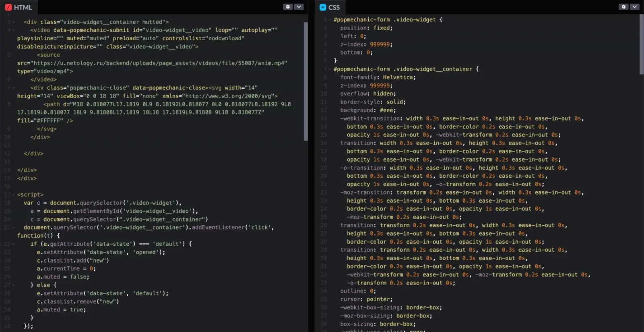Screen dimensions: 644x332
Task: Open the CSS panel settings gear
Action: point(623,7)
